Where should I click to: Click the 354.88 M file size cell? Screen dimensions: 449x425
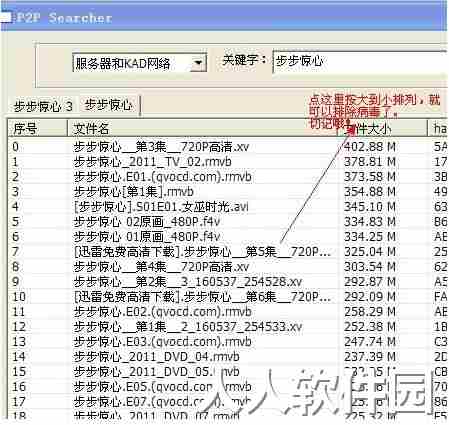[x=370, y=192]
